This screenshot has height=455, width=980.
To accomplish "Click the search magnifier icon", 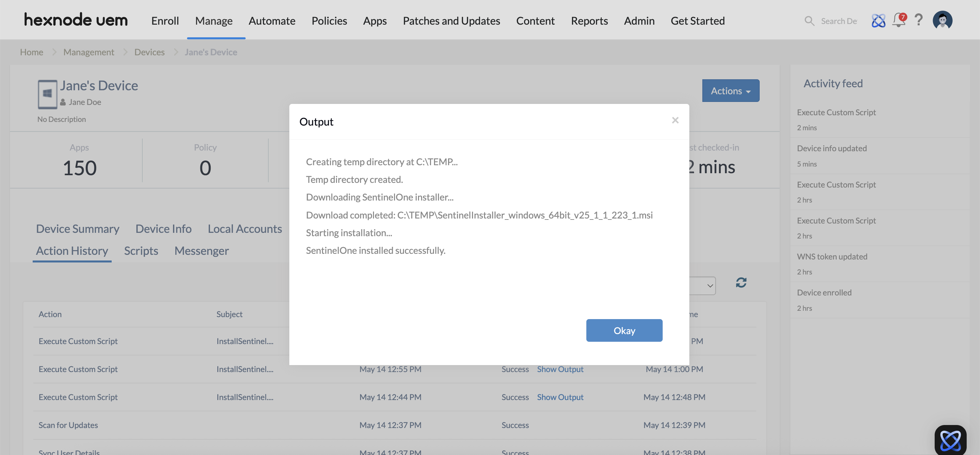I will click(x=809, y=21).
